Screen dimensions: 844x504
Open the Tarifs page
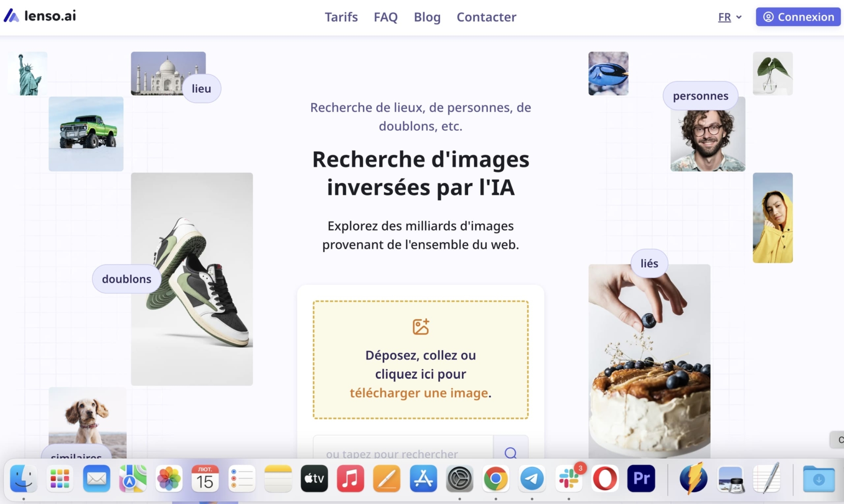[341, 17]
